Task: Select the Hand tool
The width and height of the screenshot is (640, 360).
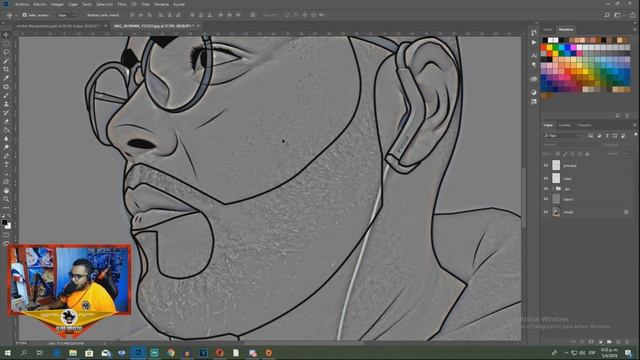Action: click(6, 191)
